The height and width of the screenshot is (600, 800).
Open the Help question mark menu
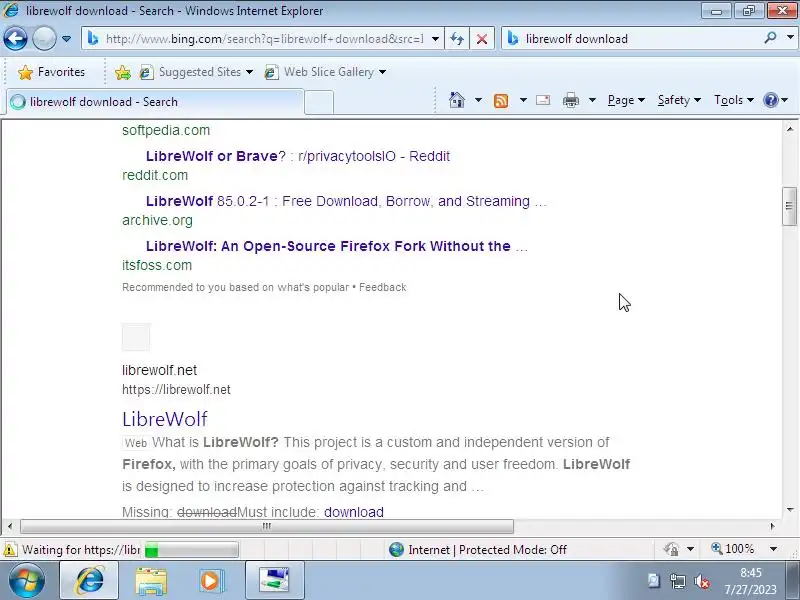click(x=776, y=100)
